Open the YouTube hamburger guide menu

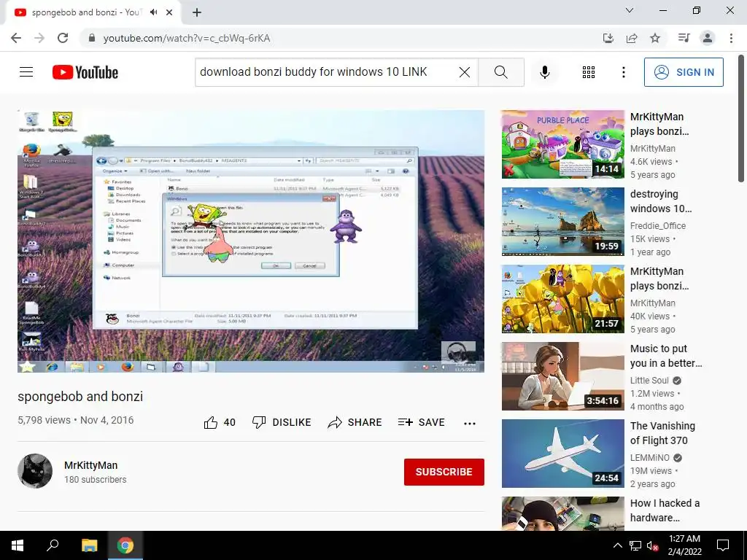[x=26, y=72]
